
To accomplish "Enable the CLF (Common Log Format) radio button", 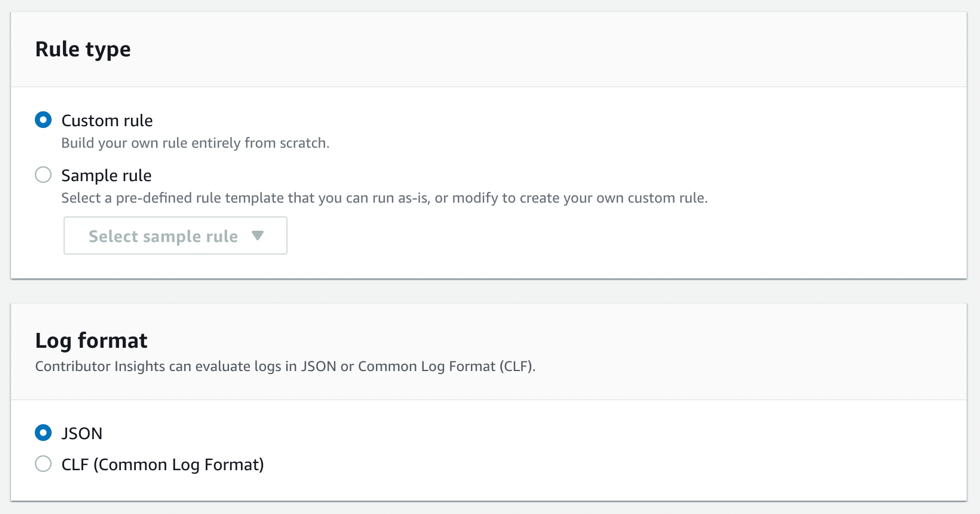I will pyautogui.click(x=43, y=464).
